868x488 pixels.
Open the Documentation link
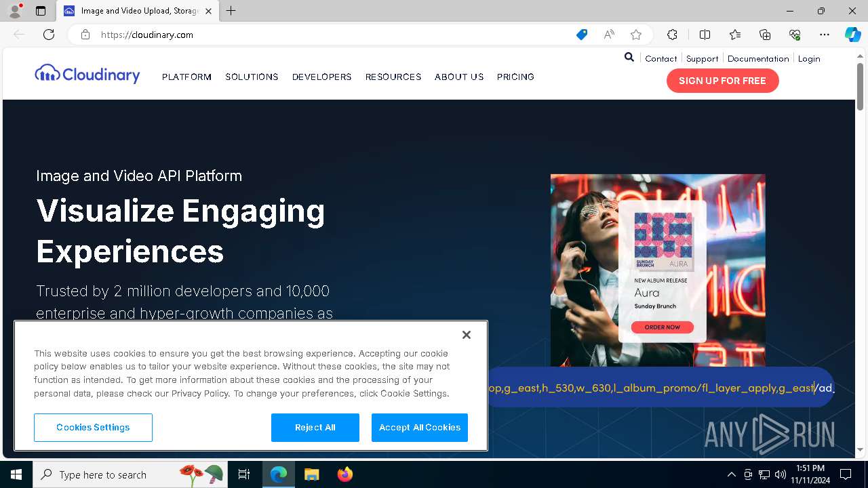(758, 58)
